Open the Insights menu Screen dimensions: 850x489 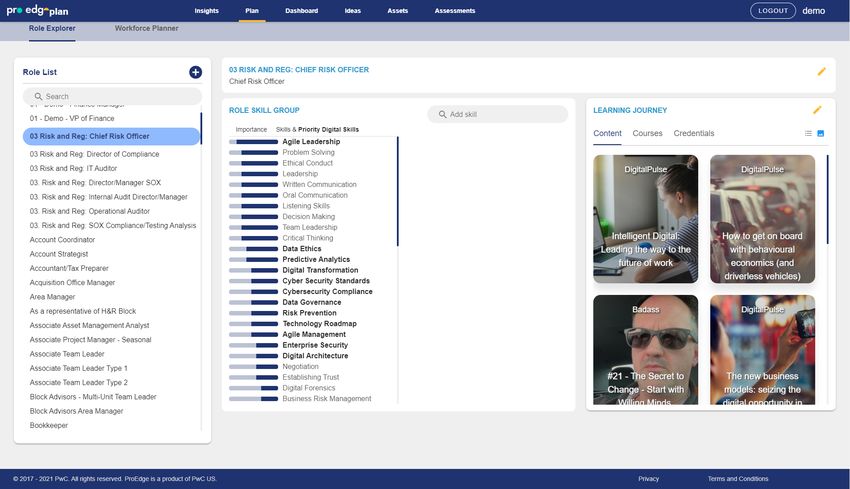tap(207, 11)
